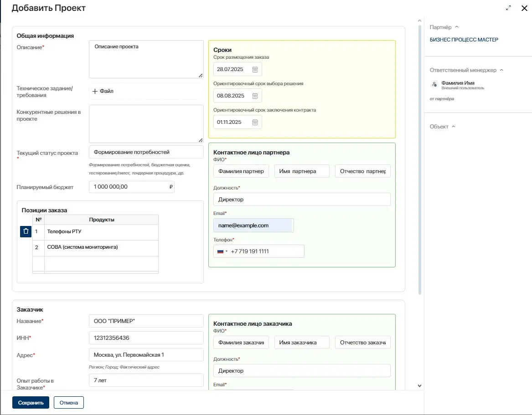Expand the Объект section

(453, 127)
